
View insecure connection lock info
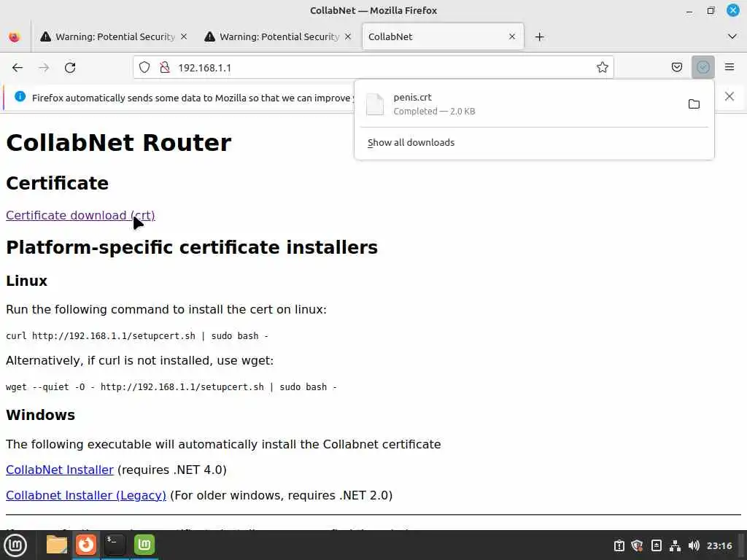[x=165, y=68]
